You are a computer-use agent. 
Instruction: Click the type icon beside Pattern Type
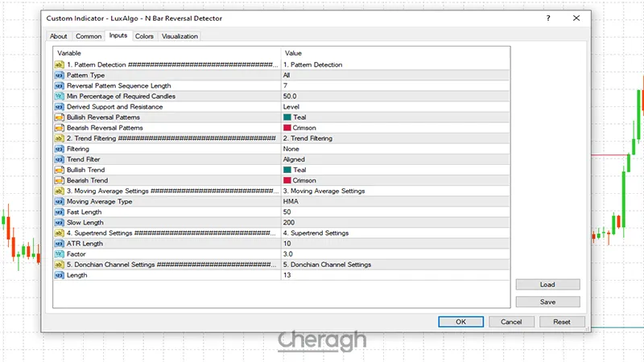tap(59, 75)
